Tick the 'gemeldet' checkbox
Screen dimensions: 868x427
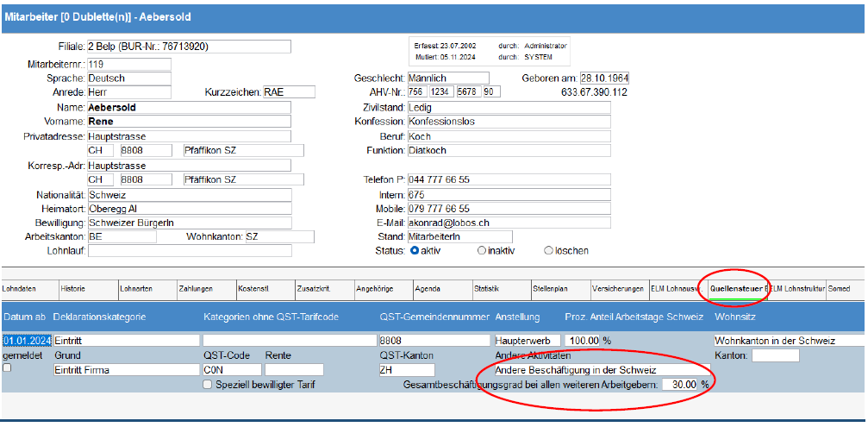tap(8, 367)
